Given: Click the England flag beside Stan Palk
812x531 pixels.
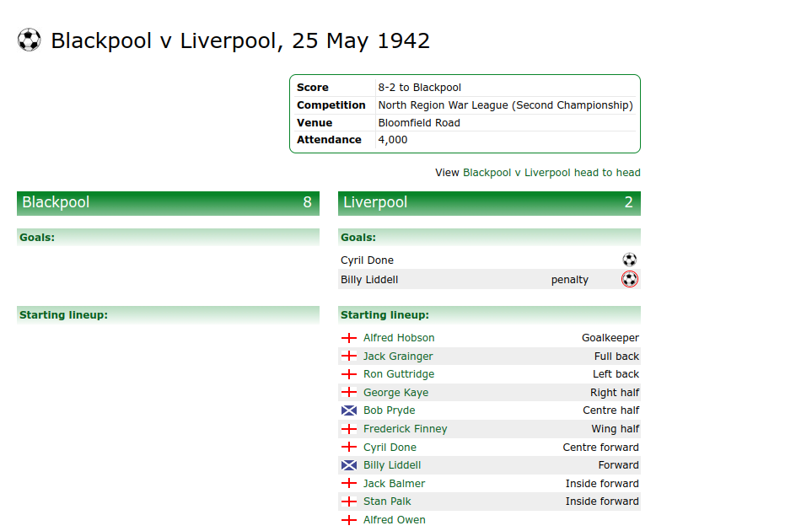Looking at the screenshot, I should (349, 501).
